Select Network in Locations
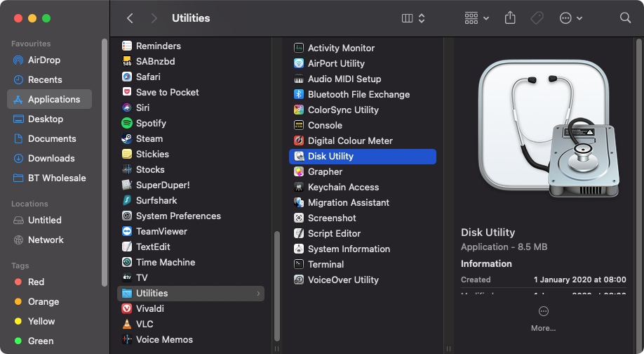Image resolution: width=644 pixels, height=354 pixels. pyautogui.click(x=49, y=240)
